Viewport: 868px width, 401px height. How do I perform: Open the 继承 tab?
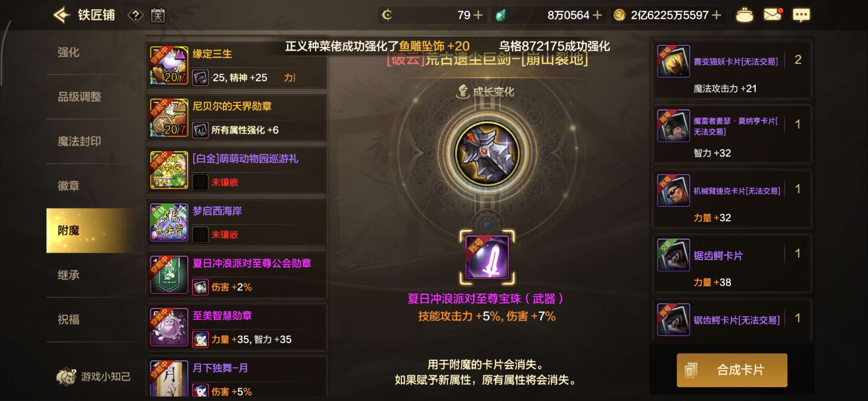pyautogui.click(x=69, y=275)
